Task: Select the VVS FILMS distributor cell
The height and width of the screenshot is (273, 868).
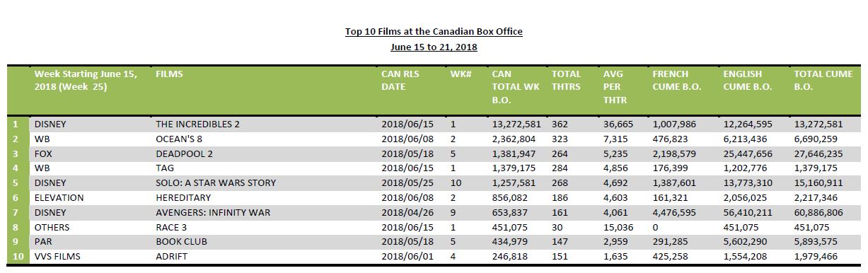Action: click(x=57, y=257)
